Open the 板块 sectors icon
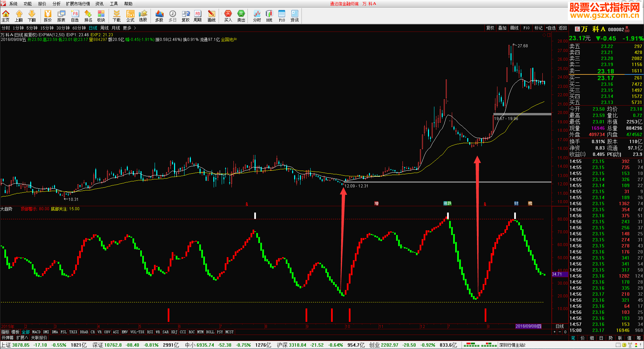Viewport: 644px width, 349px height. coord(101,16)
